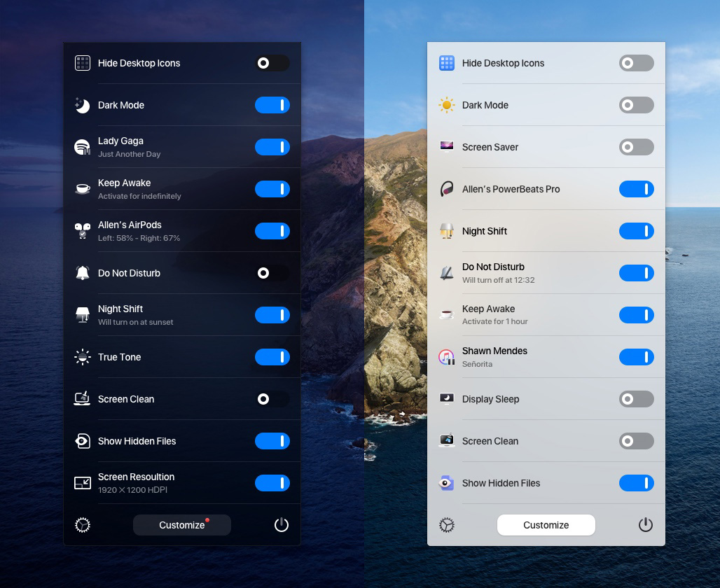Toggle Display Sleep on
Image resolution: width=720 pixels, height=588 pixels.
(x=636, y=399)
